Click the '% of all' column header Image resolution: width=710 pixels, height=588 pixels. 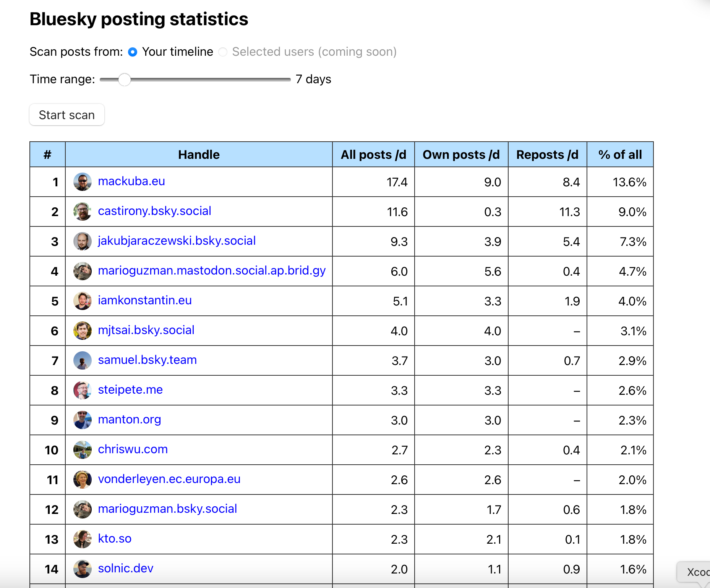click(620, 155)
